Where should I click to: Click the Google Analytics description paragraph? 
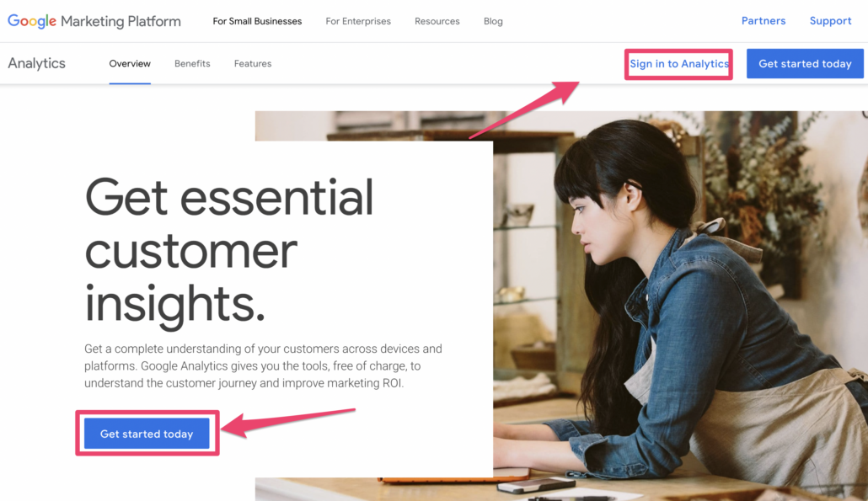tap(263, 366)
